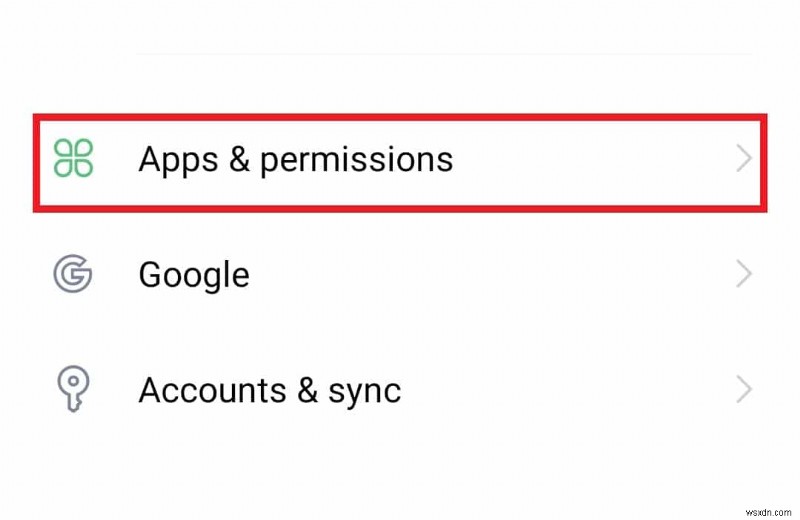Select the Google settings entry text
The image size is (800, 520).
[193, 274]
